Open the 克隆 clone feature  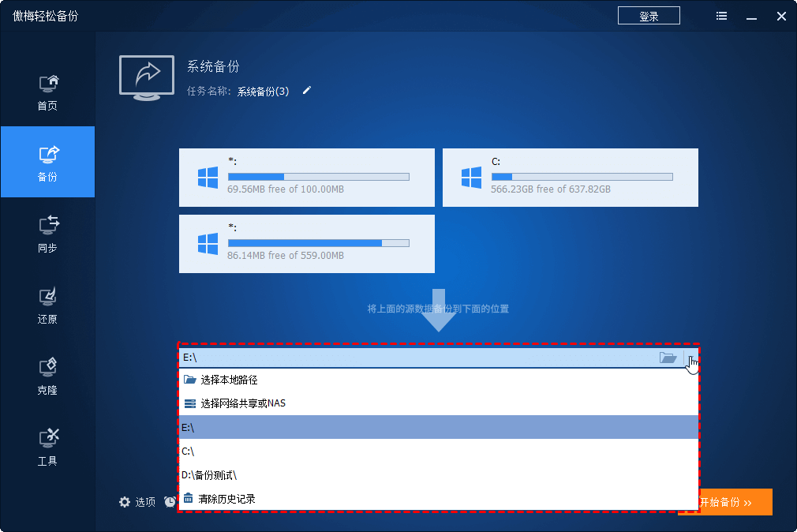47,375
